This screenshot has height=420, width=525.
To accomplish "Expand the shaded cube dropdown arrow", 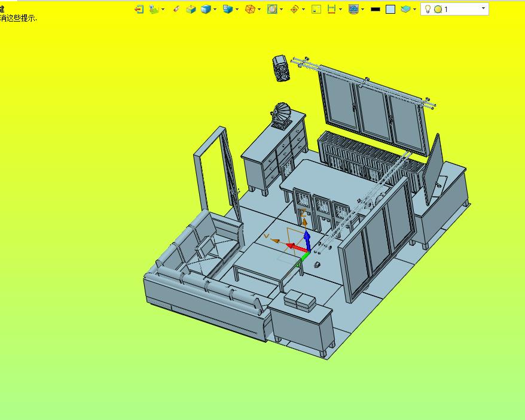I will coord(215,10).
